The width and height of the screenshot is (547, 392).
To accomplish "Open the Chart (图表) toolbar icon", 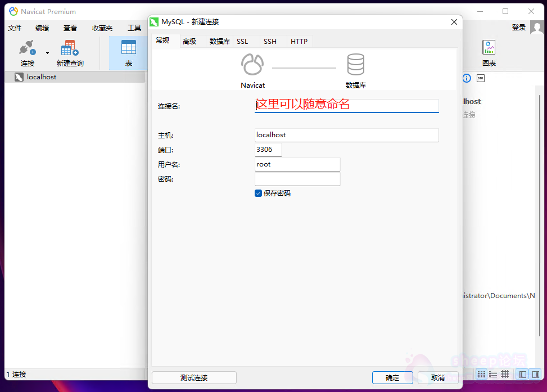I will click(x=489, y=47).
